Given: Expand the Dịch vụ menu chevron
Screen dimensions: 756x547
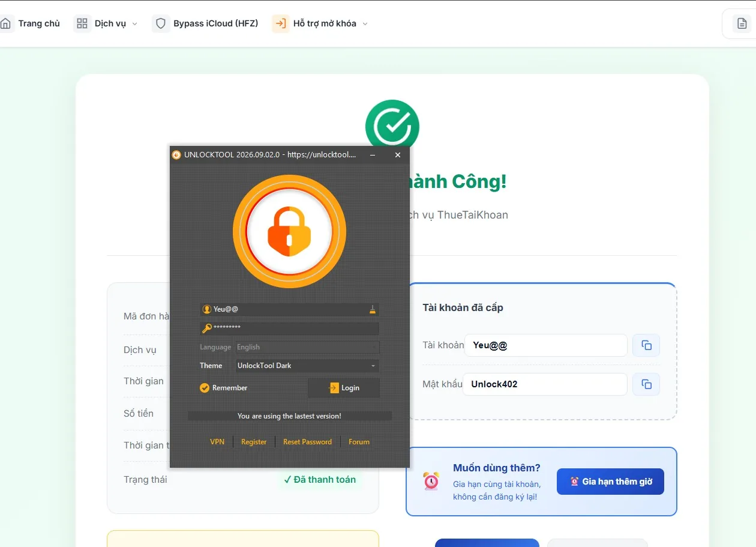Looking at the screenshot, I should 134,24.
